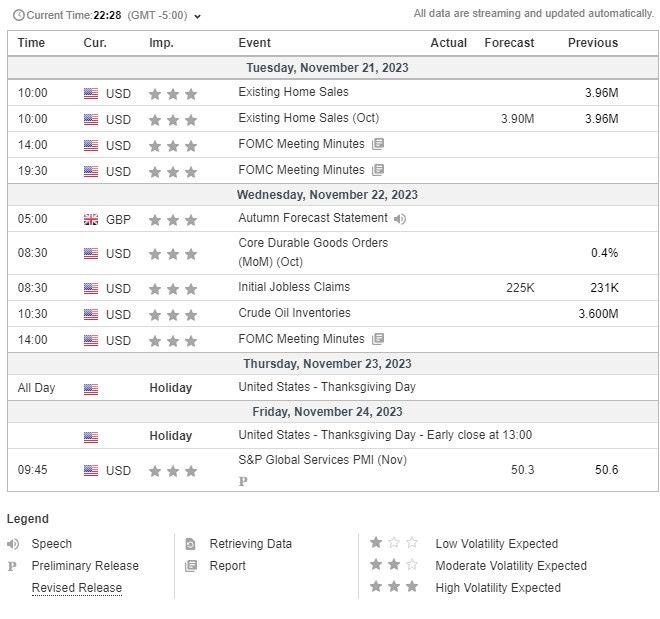Click report icon on Wednesday FOMC Meeting Minutes
The height and width of the screenshot is (619, 660).
point(378,339)
